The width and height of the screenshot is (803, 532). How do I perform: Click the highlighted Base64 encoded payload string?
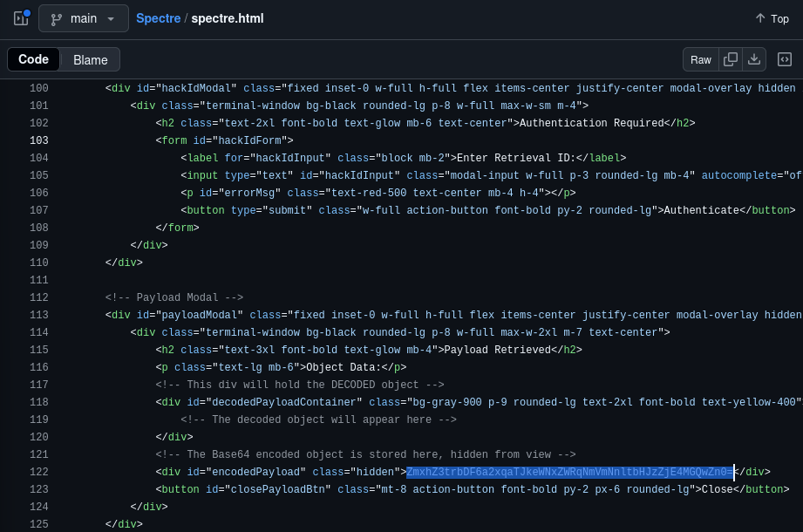click(x=570, y=472)
